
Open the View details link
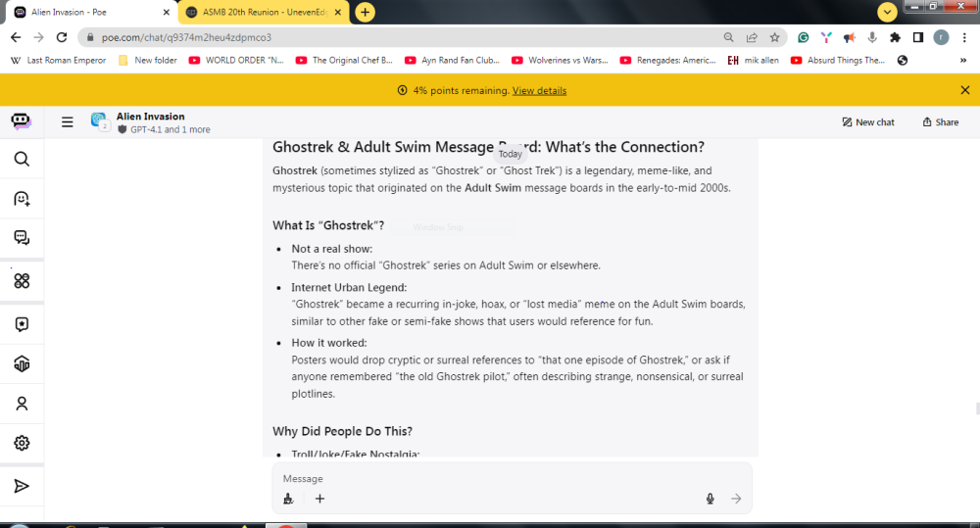tap(539, 90)
